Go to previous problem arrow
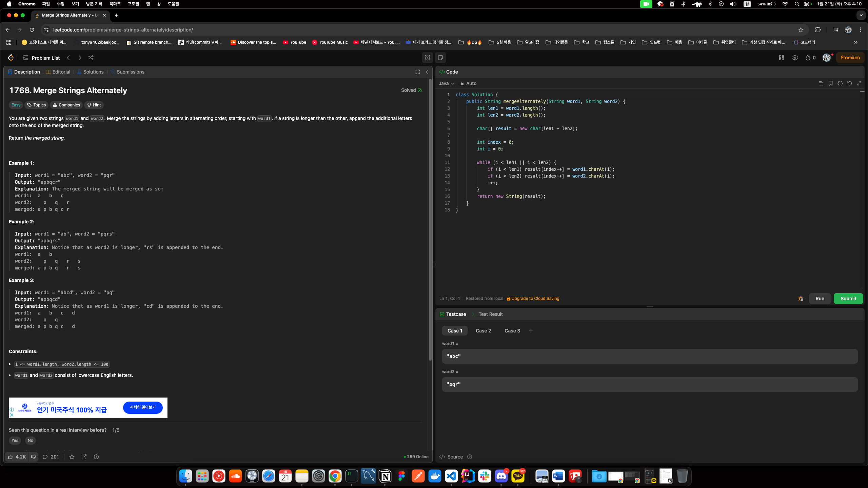The height and width of the screenshot is (488, 868). 68,58
